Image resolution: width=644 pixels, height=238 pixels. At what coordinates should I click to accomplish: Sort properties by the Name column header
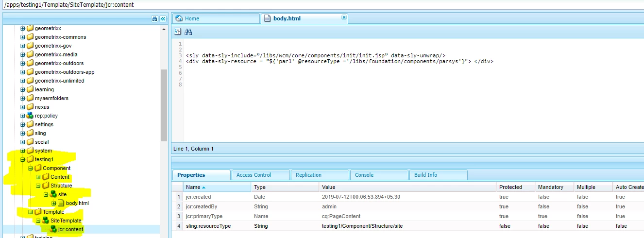pos(217,187)
